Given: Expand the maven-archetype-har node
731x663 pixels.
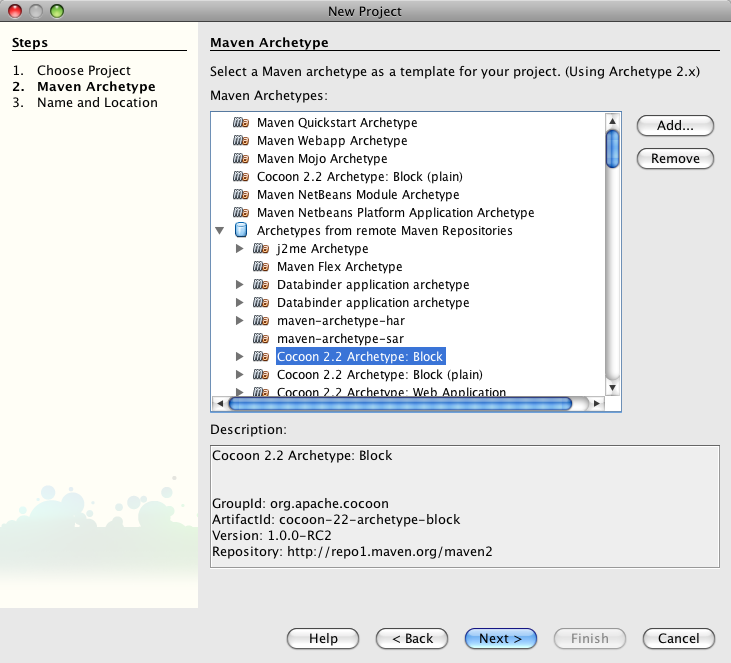Looking at the screenshot, I should tap(239, 321).
